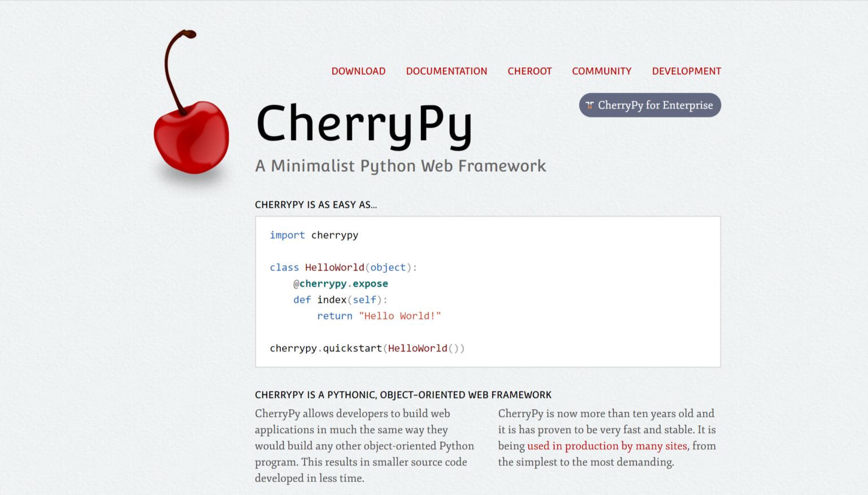Click the 'cherrypy.quickstart(HelloWorld())' code line
The image size is (868, 495).
click(367, 349)
